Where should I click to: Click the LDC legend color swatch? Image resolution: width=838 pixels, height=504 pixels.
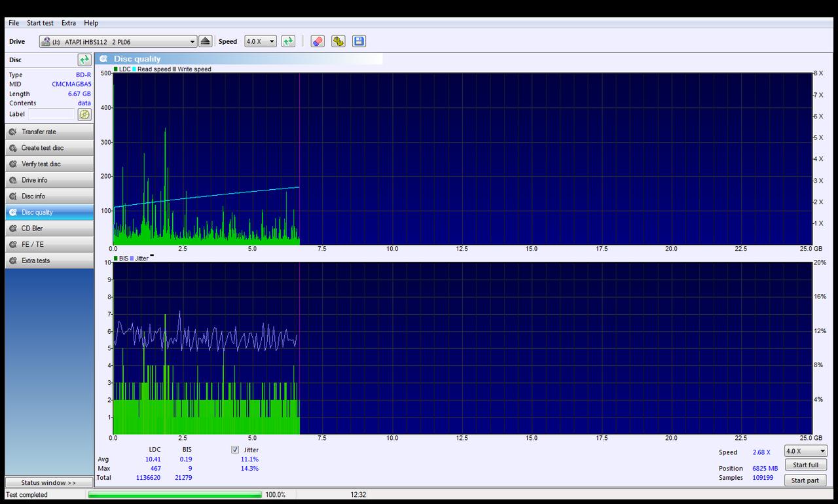(x=116, y=69)
